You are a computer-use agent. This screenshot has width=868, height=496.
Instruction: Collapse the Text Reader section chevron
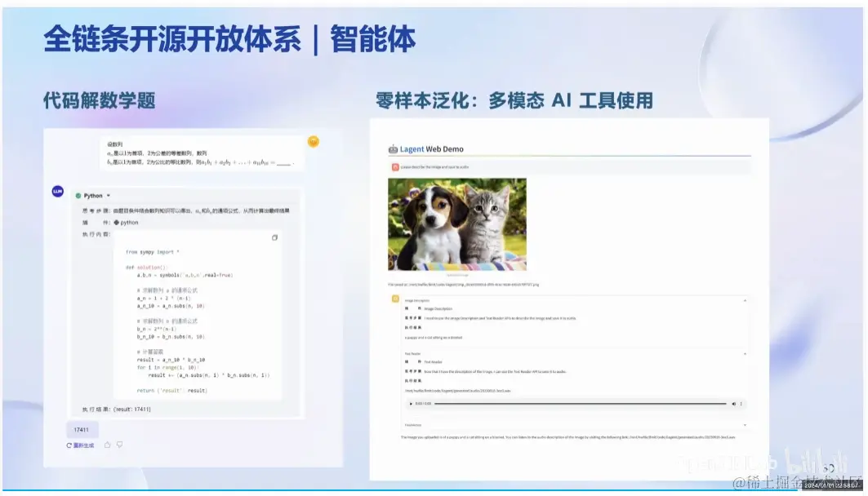(x=745, y=354)
